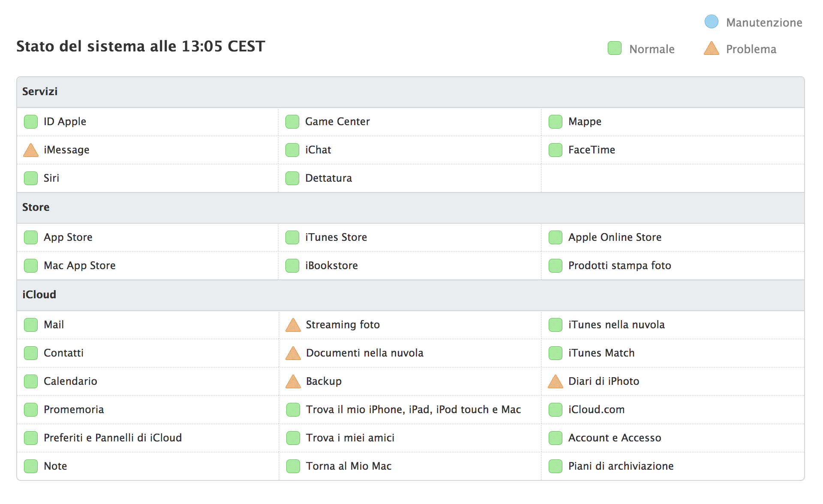This screenshot has width=823, height=504.
Task: Click the orange Problema legend triangle
Action: (712, 48)
